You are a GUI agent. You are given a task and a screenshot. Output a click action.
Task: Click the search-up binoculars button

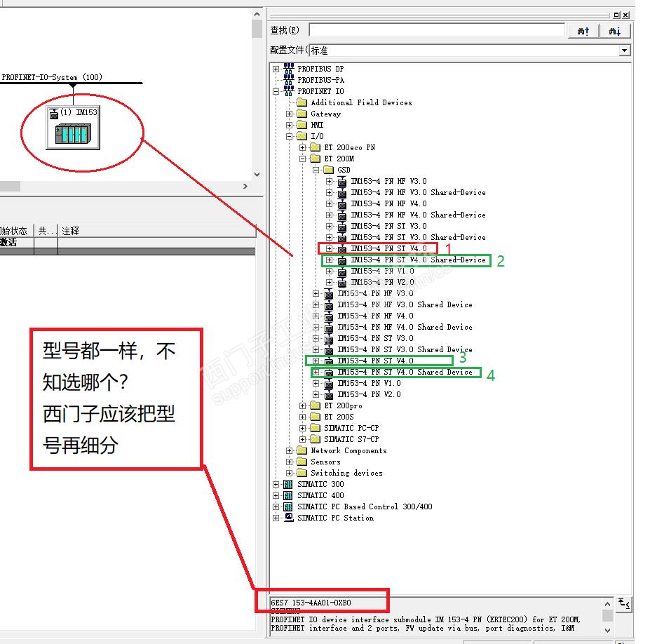(x=583, y=31)
